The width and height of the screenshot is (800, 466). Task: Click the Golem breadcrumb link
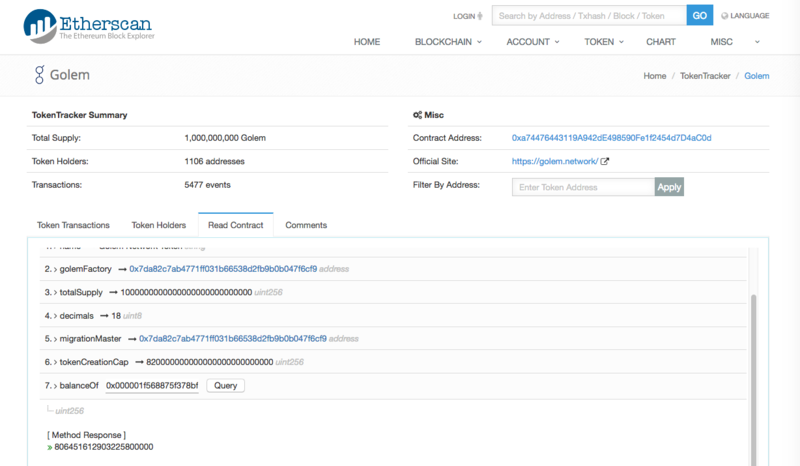pos(757,76)
